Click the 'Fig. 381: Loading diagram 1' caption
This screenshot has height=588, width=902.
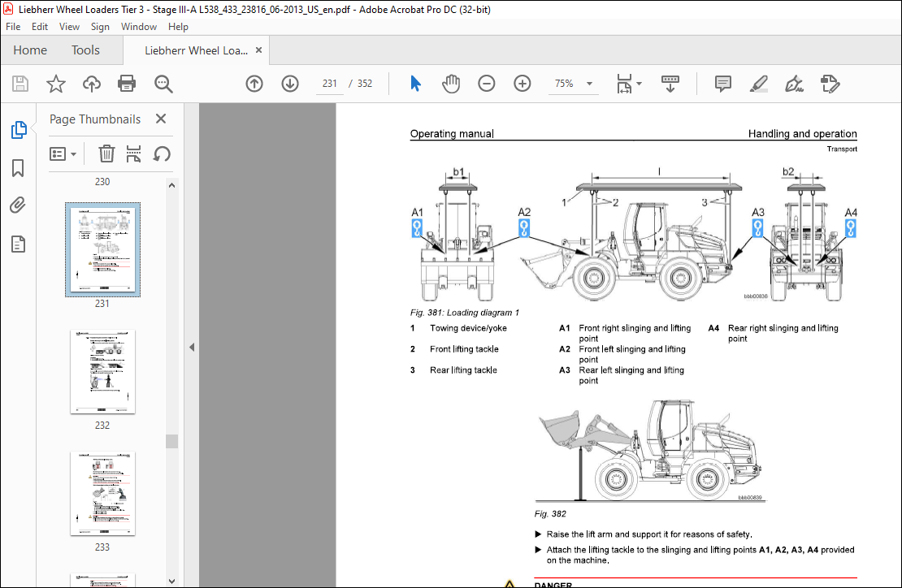(465, 313)
